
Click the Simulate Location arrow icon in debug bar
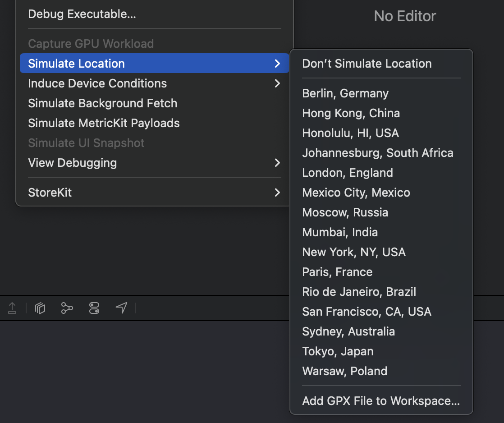click(122, 308)
